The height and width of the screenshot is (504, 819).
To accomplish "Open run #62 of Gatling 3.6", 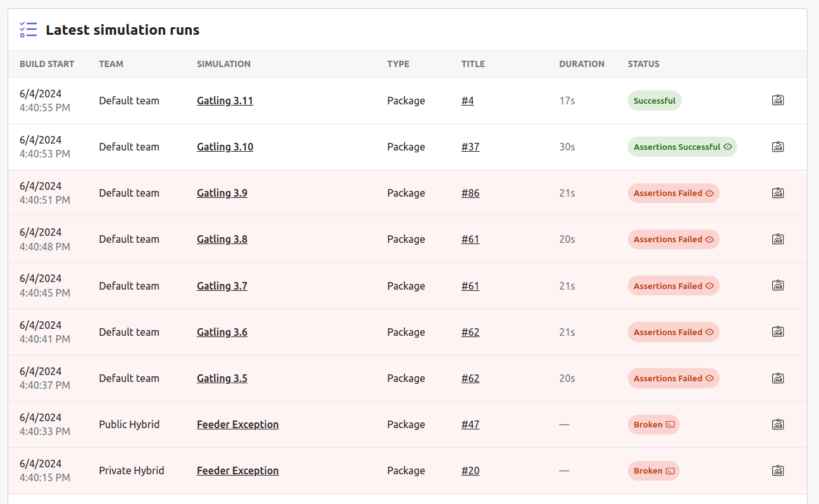I will click(470, 332).
